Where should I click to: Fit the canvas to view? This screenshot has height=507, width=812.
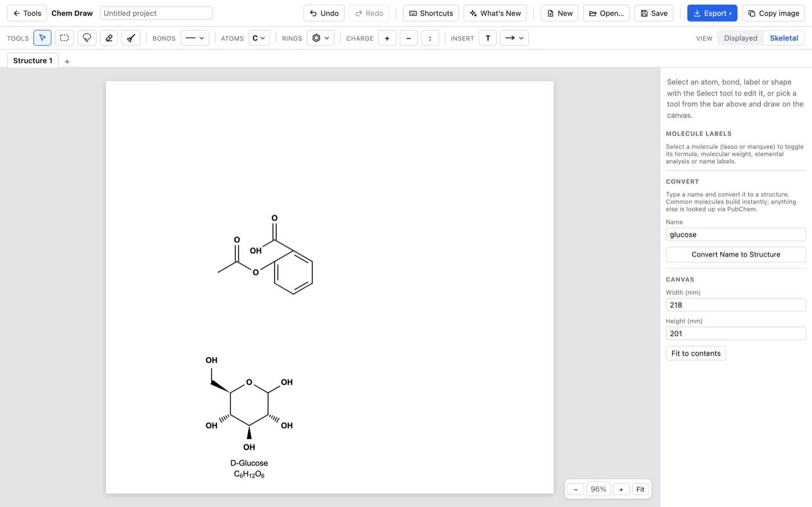pos(640,489)
